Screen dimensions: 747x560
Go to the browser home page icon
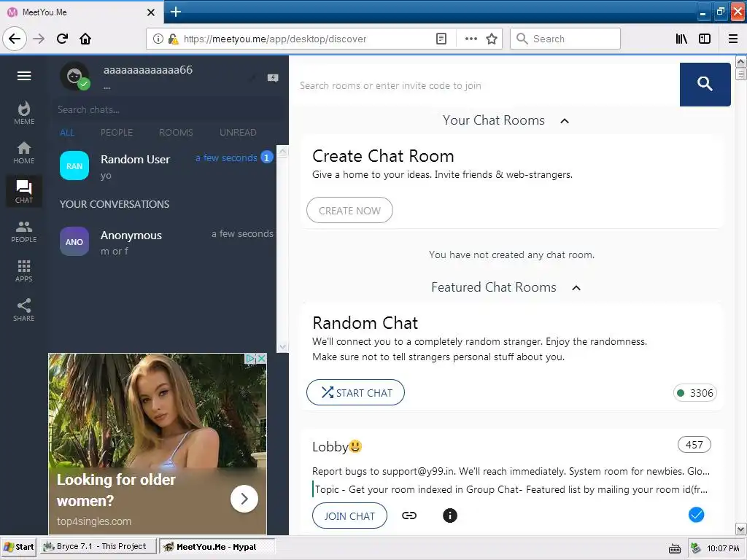(x=85, y=39)
